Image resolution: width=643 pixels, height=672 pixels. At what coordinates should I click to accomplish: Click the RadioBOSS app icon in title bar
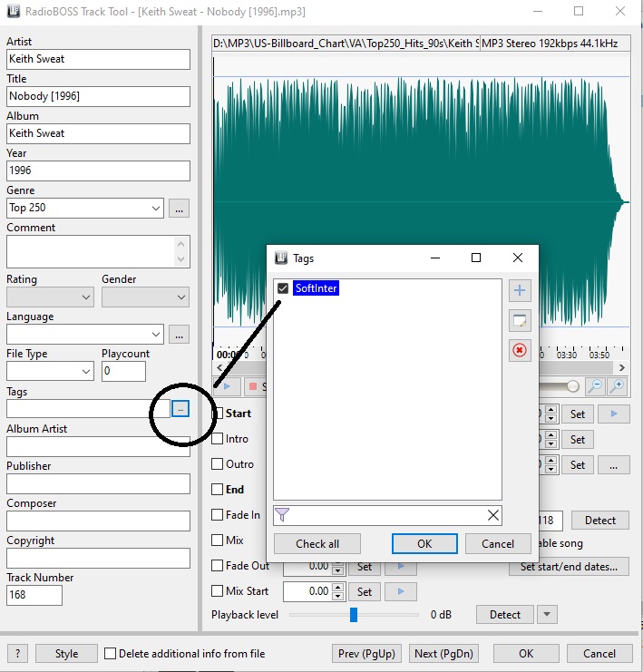point(14,11)
